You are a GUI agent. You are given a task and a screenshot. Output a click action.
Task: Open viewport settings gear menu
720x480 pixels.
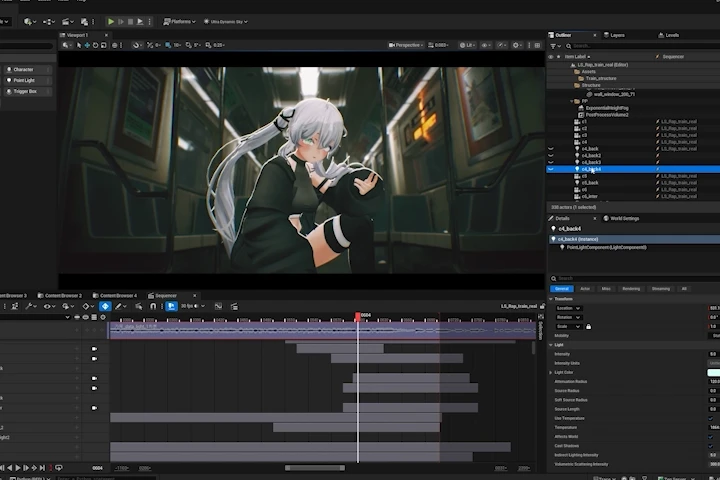click(517, 45)
